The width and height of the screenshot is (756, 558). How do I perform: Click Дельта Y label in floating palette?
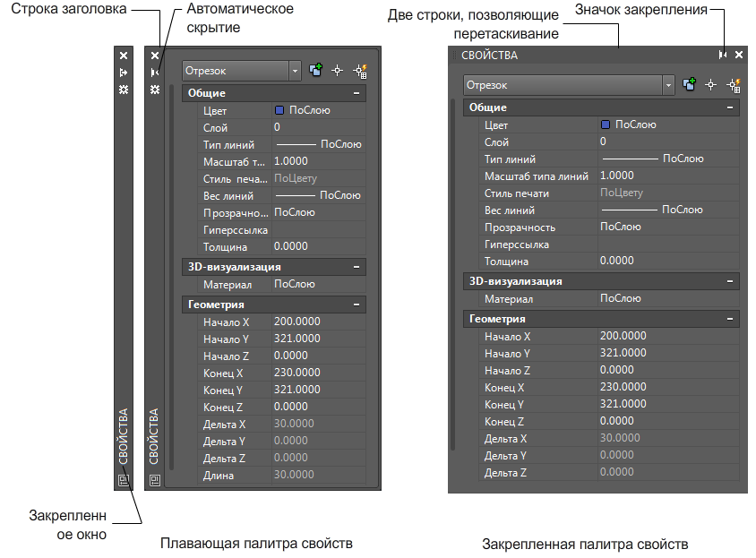pyautogui.click(x=224, y=442)
